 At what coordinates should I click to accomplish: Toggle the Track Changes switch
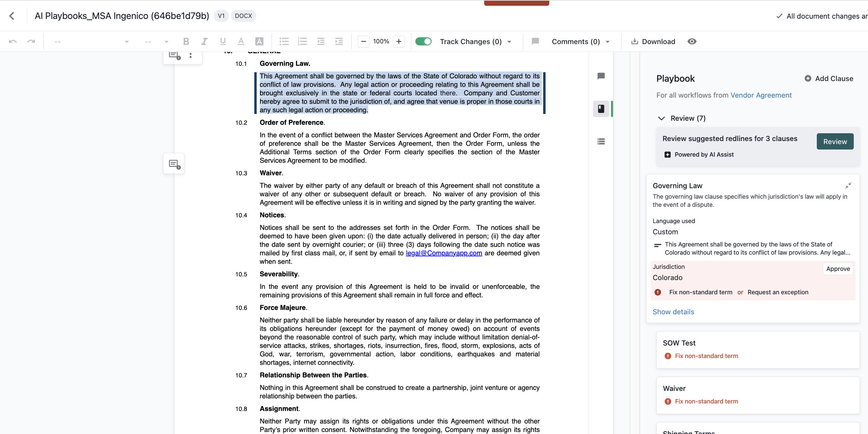coord(423,41)
